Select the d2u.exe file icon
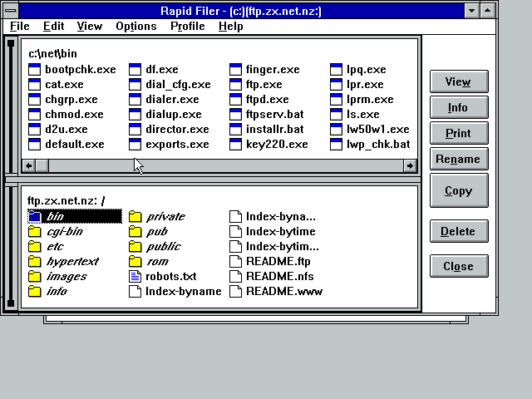532x399 pixels. tap(34, 129)
